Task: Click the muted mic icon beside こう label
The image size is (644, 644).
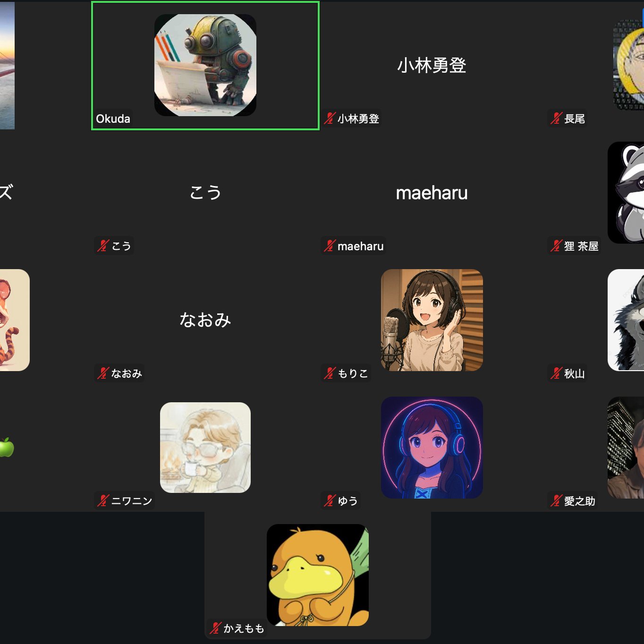Action: 103,246
